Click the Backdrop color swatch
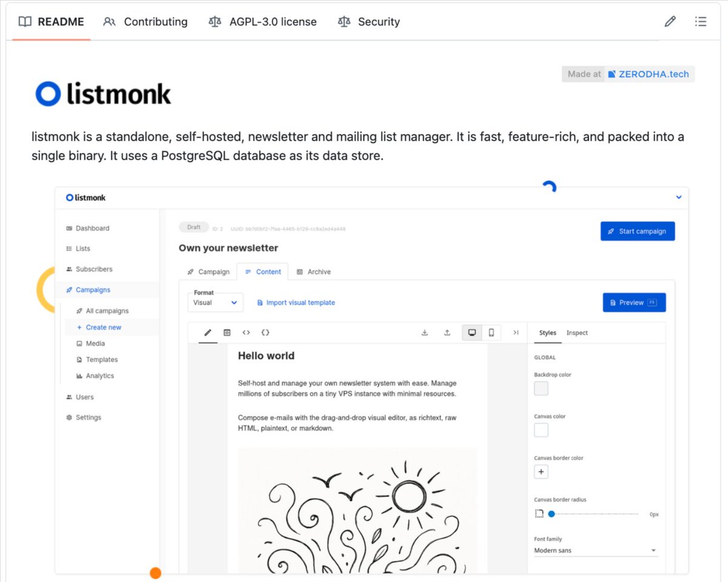This screenshot has width=728, height=582. pyautogui.click(x=541, y=389)
